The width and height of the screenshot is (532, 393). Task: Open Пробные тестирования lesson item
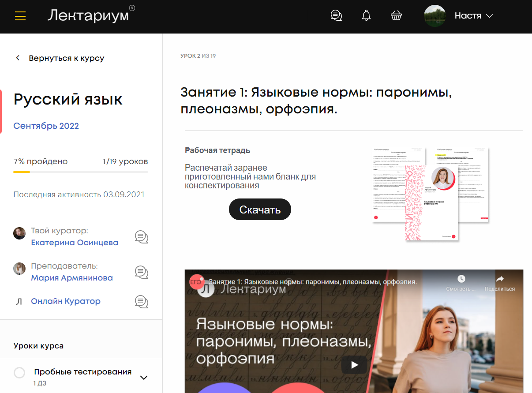(x=83, y=372)
